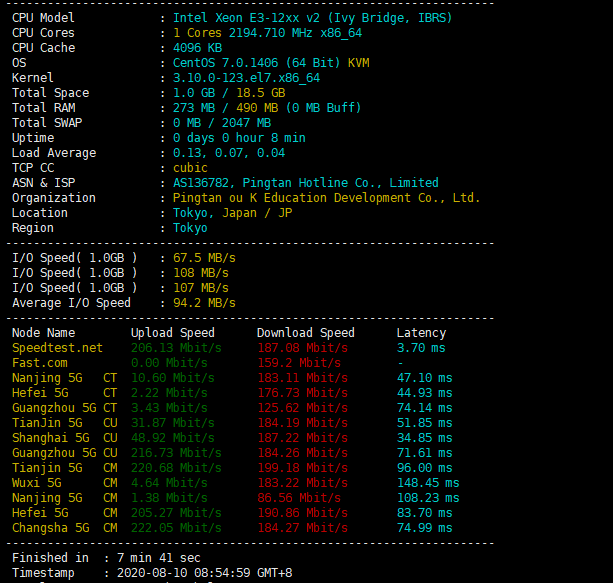Click Fast.com upload speed '0.00 Mbit/s'
The image size is (613, 583).
pos(169,363)
